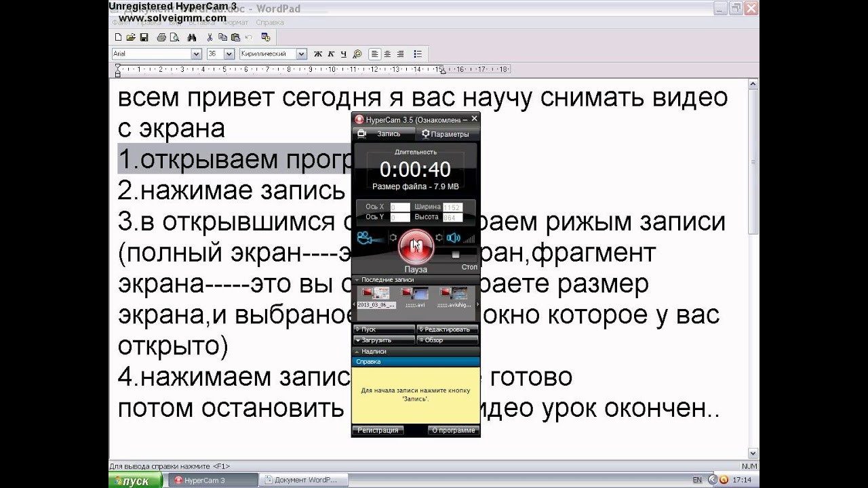The height and width of the screenshot is (488, 868).
Task: Click the Find binoculars icon
Action: tap(192, 37)
